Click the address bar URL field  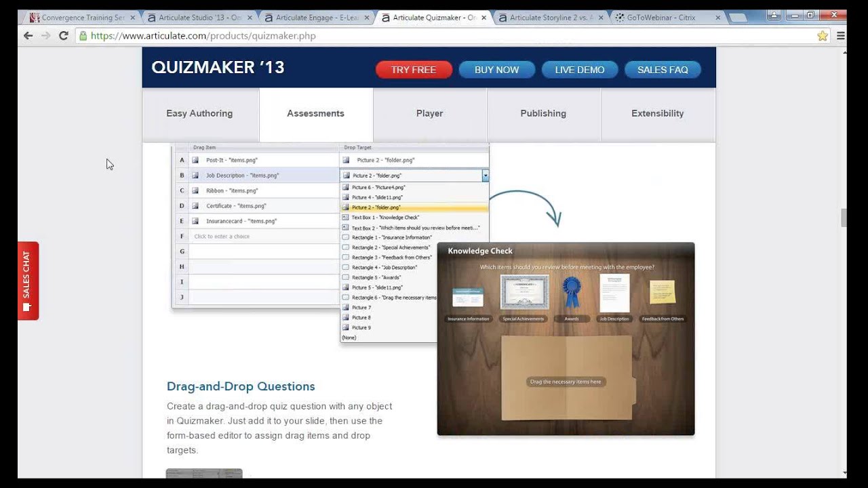pos(448,36)
